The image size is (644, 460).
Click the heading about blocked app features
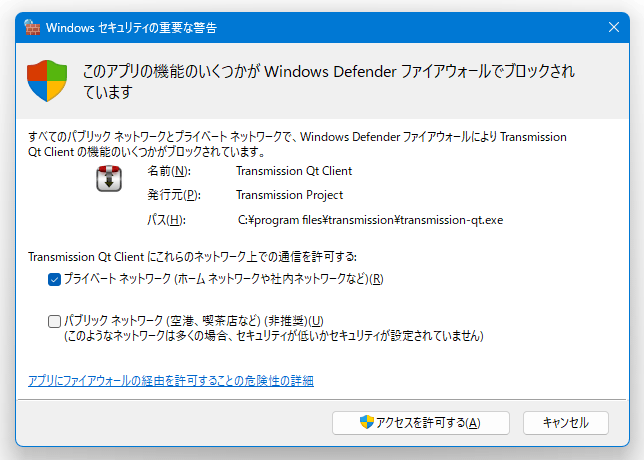pos(329,81)
